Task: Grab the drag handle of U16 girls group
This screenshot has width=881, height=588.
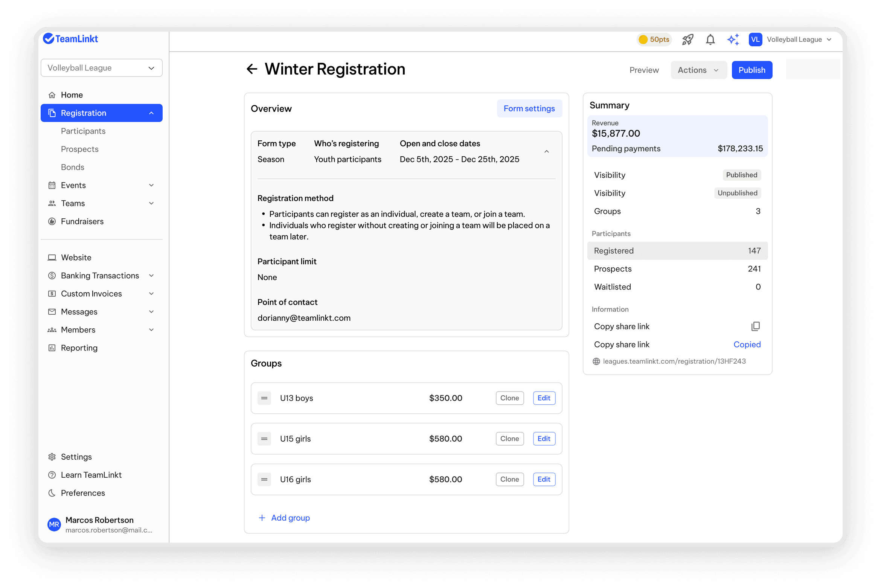Action: point(264,479)
